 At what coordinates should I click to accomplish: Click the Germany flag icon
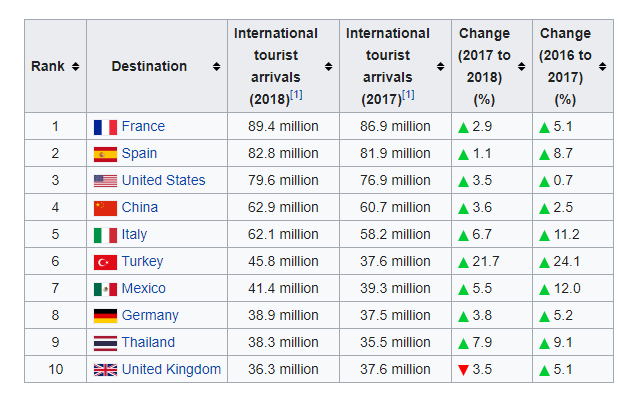pos(105,316)
